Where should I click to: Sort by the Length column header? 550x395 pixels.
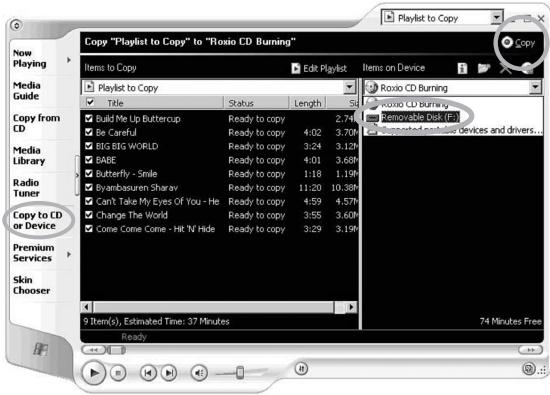pyautogui.click(x=308, y=103)
